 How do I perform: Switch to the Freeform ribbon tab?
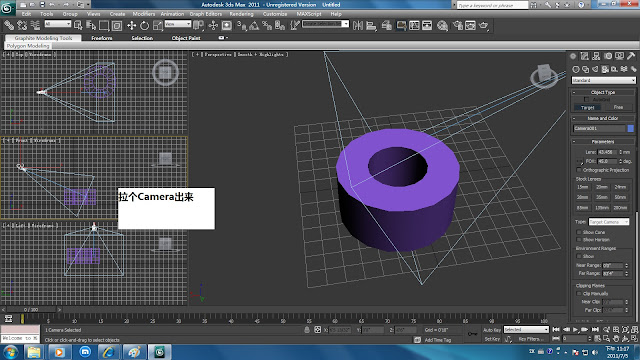[x=102, y=38]
